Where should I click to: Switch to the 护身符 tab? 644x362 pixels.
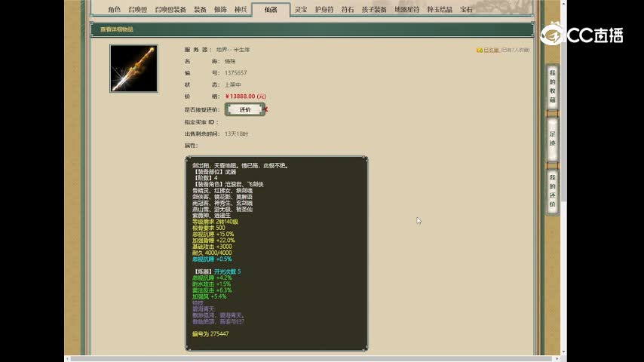[x=324, y=10]
